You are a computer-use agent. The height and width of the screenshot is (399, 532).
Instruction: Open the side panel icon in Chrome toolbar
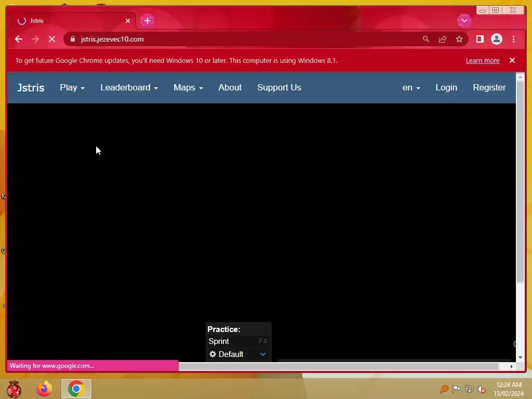480,39
